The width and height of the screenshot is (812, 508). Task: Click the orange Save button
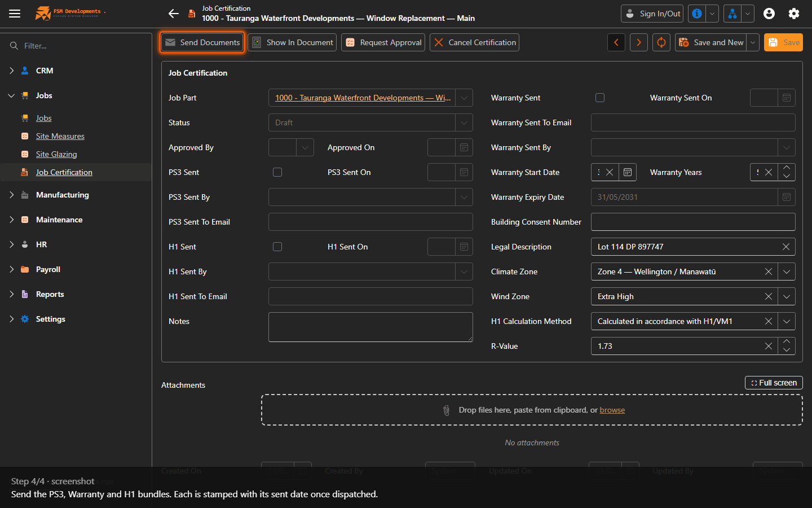click(x=783, y=42)
